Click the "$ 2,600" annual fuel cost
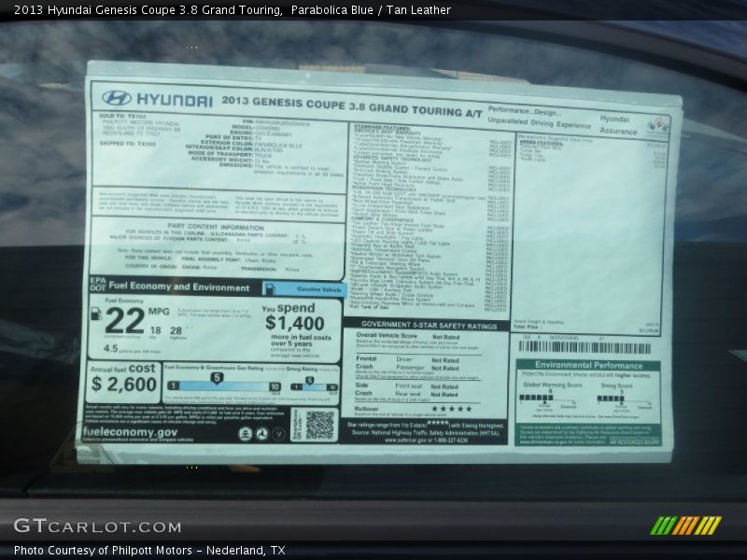Screen dimensions: 747x560 tap(124, 384)
